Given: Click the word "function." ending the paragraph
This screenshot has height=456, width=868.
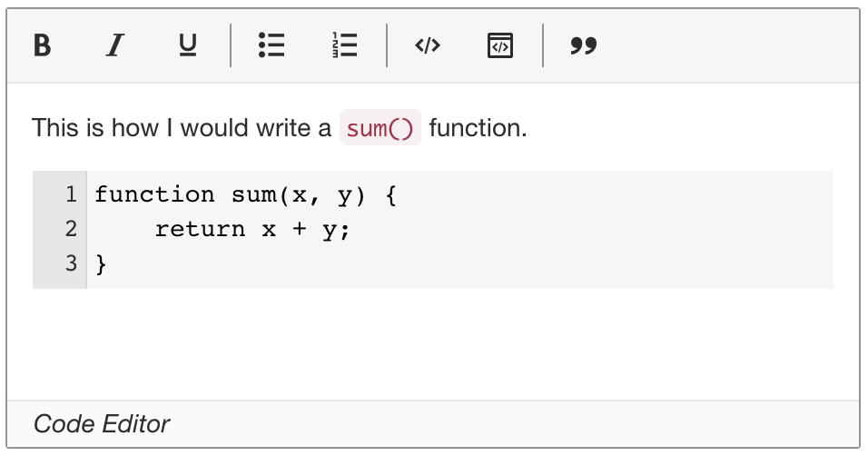Looking at the screenshot, I should click(478, 128).
